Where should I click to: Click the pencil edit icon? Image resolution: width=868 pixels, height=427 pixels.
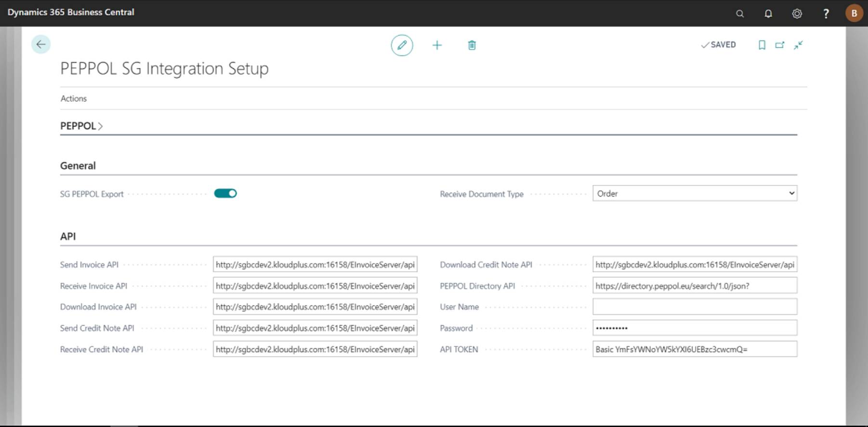click(402, 45)
